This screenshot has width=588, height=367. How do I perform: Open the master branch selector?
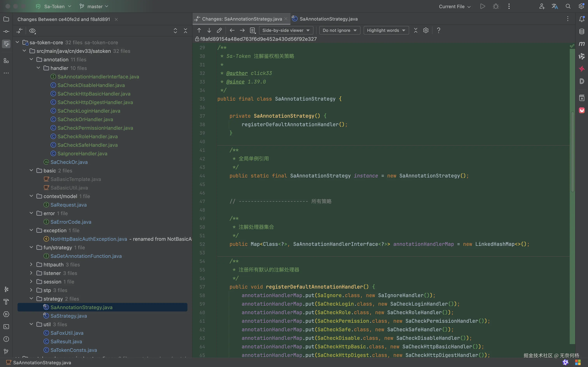tap(94, 7)
